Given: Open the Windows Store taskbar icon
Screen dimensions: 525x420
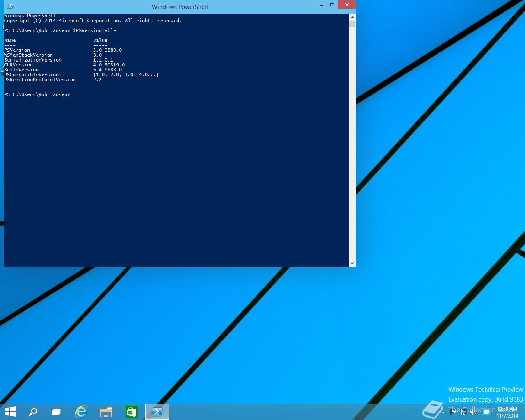Looking at the screenshot, I should pyautogui.click(x=131, y=412).
